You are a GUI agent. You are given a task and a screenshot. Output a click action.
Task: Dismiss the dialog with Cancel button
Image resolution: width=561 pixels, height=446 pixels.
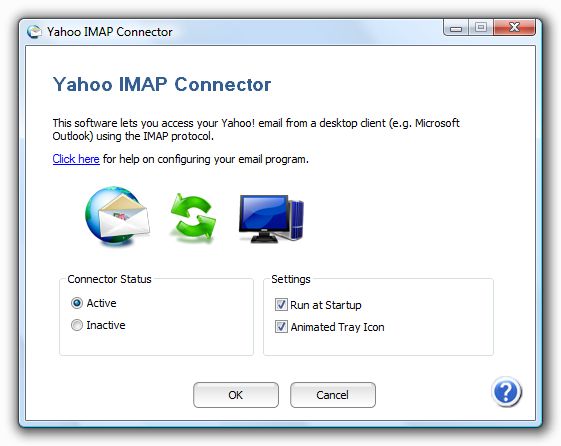tap(333, 395)
